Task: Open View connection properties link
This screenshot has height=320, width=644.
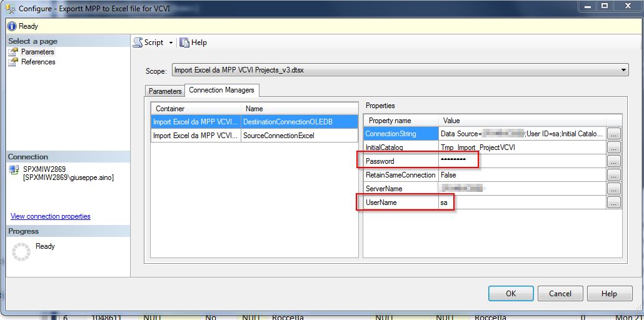Action: click(51, 216)
